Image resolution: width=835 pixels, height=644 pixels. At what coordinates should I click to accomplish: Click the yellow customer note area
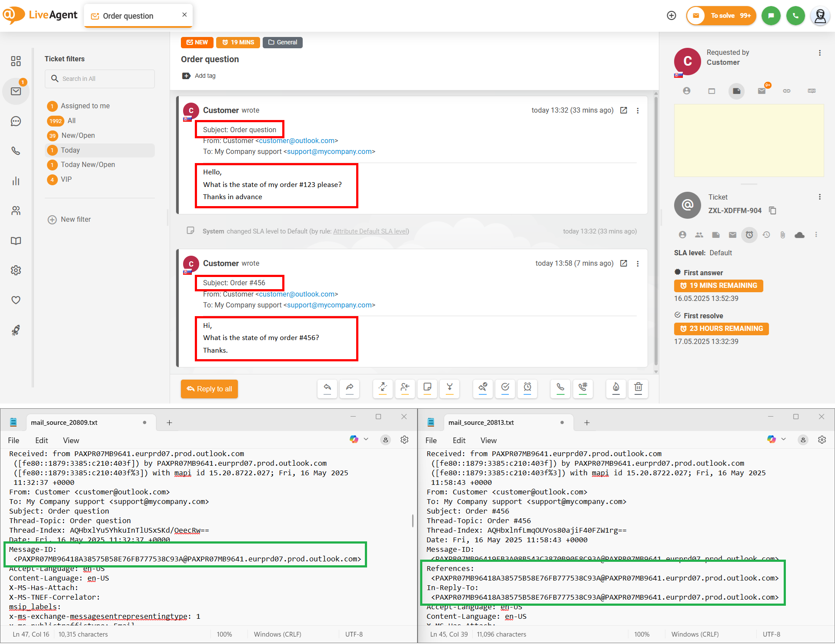coord(748,140)
